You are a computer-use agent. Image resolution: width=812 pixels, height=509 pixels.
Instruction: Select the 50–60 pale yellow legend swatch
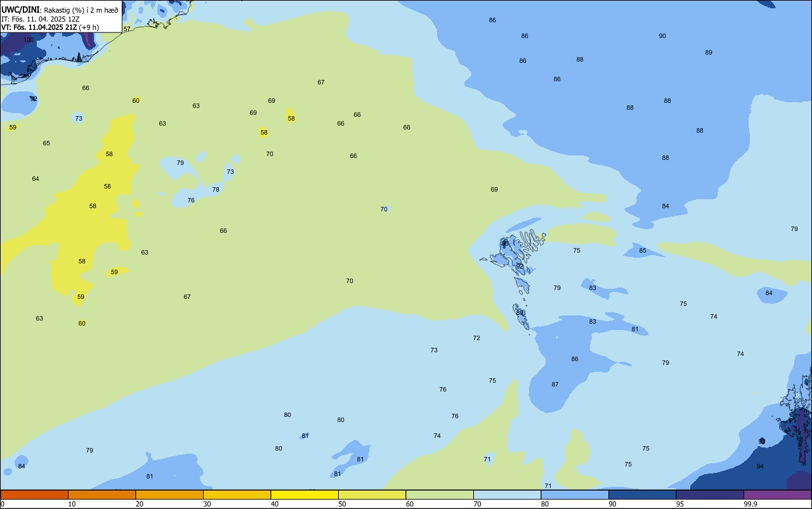(372, 494)
